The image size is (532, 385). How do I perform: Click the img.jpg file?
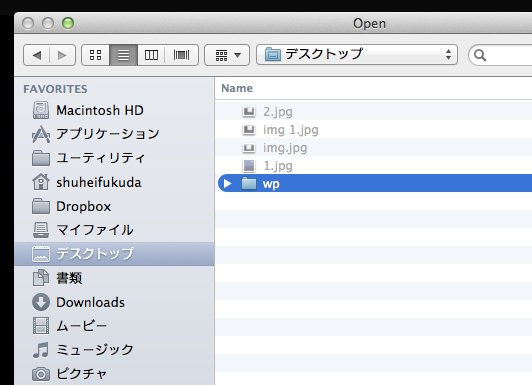click(x=285, y=148)
